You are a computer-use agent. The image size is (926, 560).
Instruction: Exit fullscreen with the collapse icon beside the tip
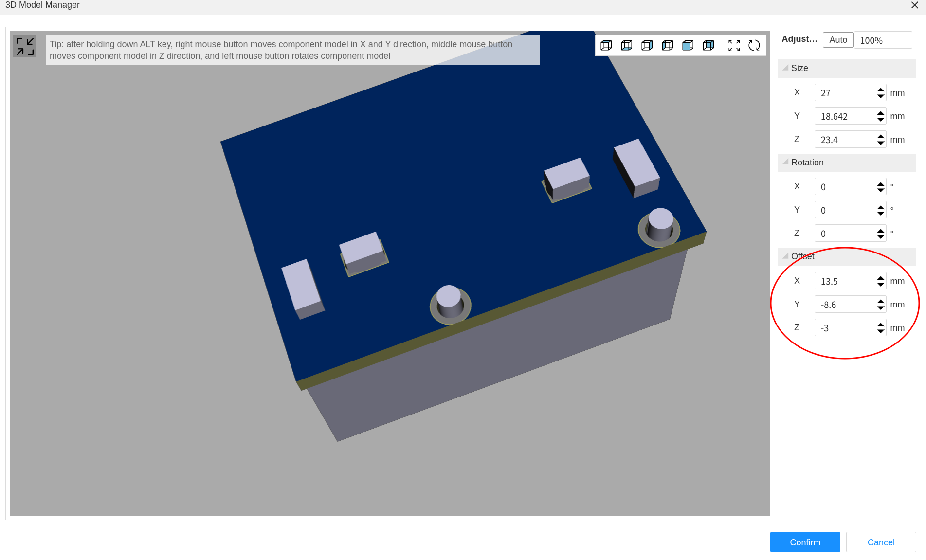pos(25,46)
